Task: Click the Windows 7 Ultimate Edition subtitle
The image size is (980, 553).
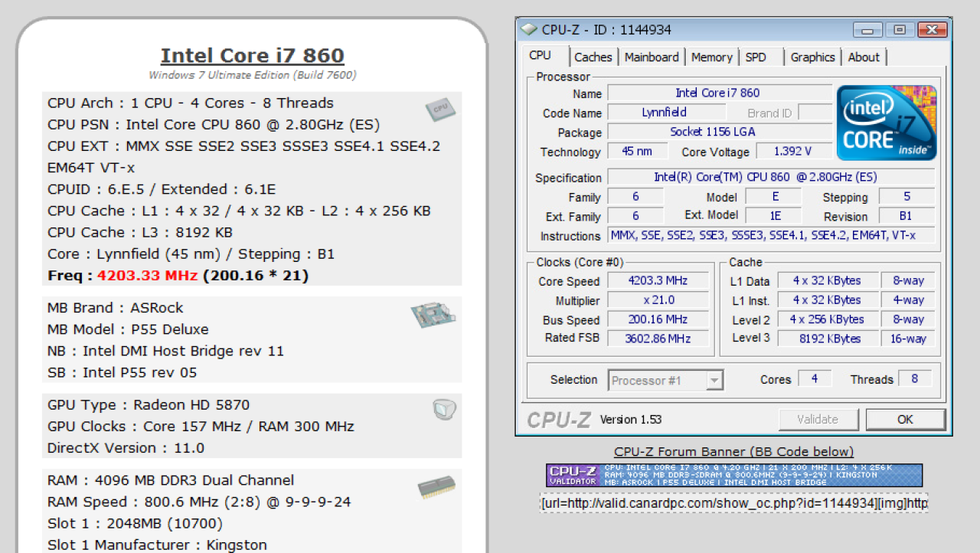Action: (253, 75)
